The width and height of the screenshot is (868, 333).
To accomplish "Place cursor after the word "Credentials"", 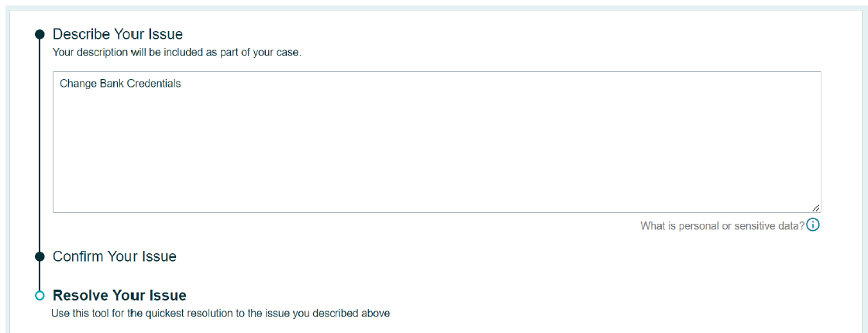I will 181,84.
